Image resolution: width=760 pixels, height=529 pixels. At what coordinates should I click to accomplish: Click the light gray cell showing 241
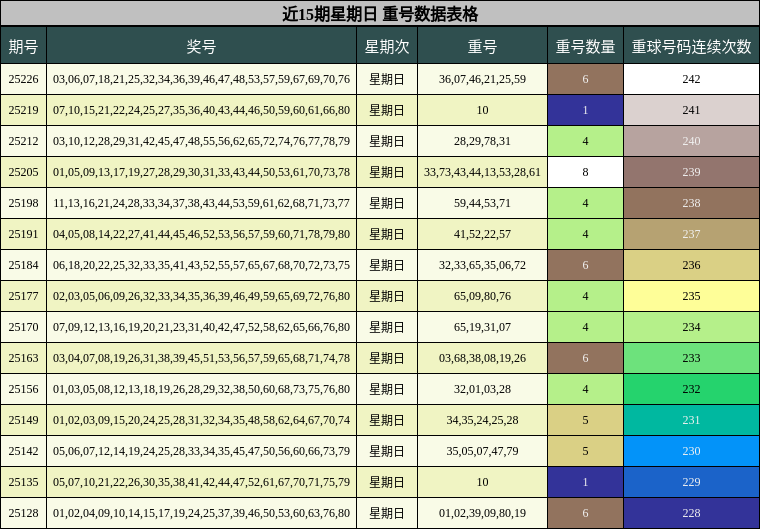(692, 110)
